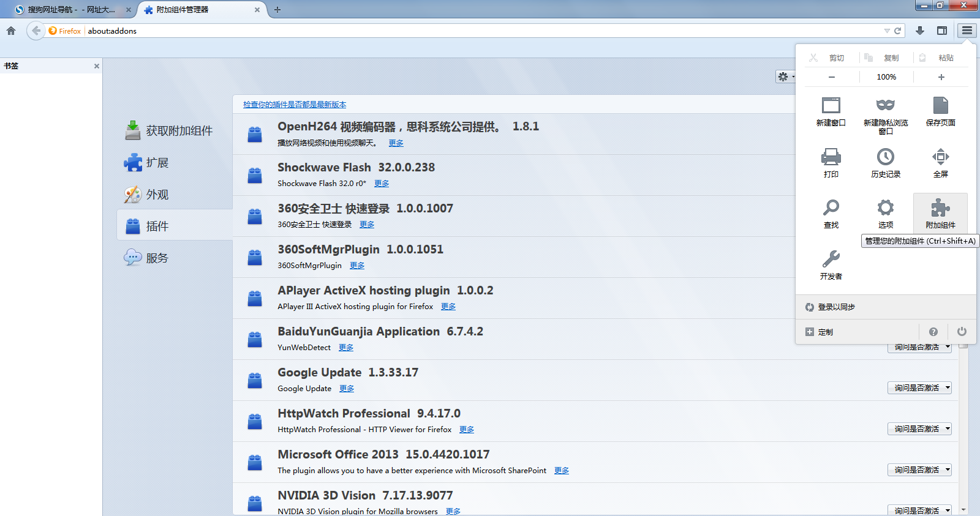Click the Shockwave Flash plugin icon
Image resolution: width=980 pixels, height=516 pixels.
[x=255, y=175]
